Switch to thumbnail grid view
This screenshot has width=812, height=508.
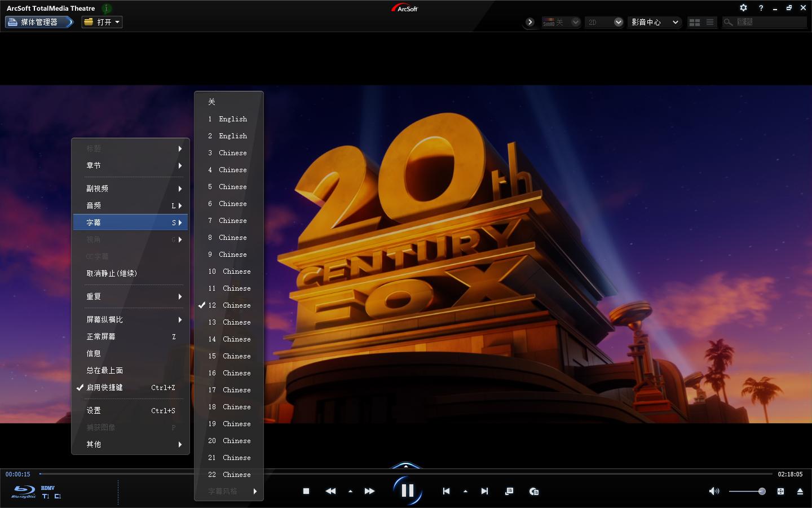695,22
